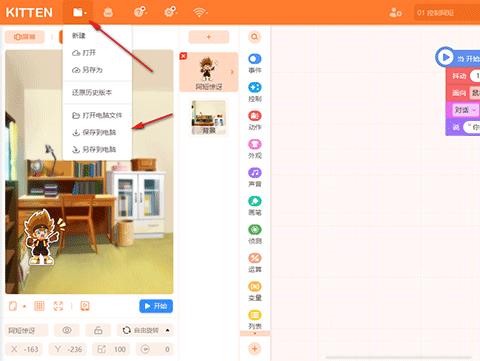Open the 对话 dropdown on purple block

pyautogui.click(x=465, y=110)
